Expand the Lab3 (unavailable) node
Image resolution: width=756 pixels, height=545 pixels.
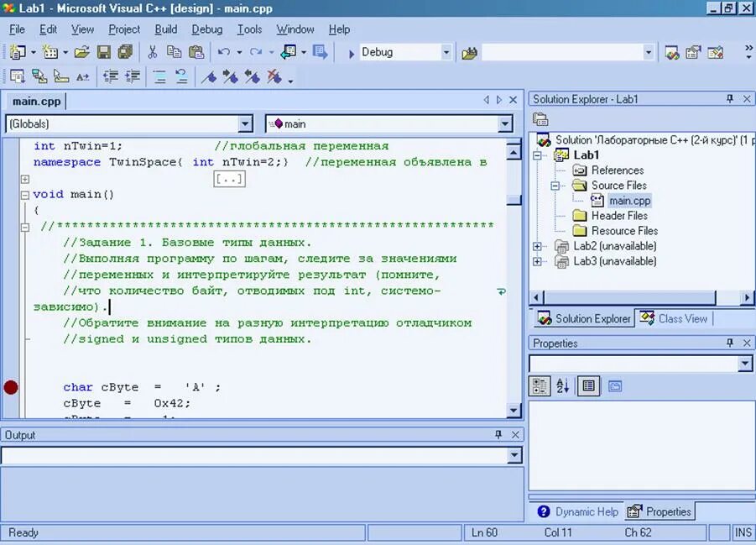click(x=537, y=261)
